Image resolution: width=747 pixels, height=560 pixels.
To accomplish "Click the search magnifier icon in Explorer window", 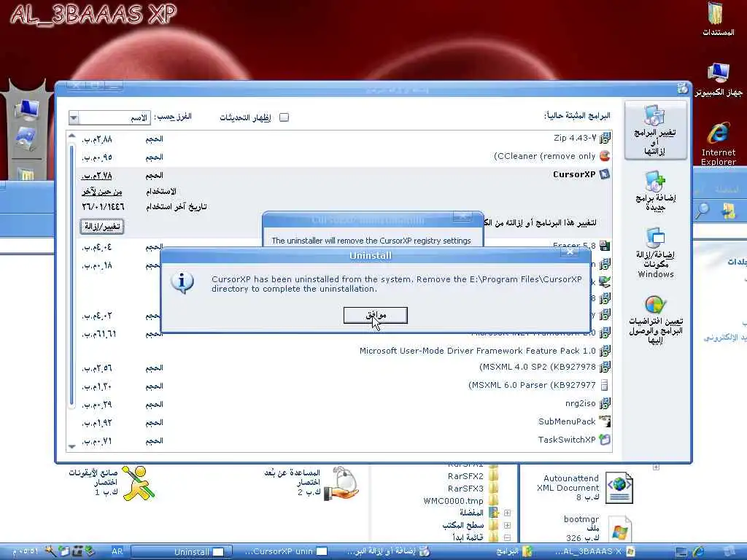I will (x=701, y=211).
